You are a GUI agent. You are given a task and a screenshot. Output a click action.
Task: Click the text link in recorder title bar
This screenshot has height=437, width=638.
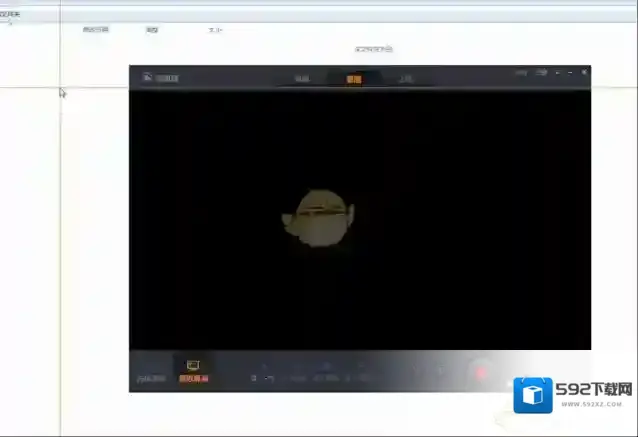tap(520, 73)
